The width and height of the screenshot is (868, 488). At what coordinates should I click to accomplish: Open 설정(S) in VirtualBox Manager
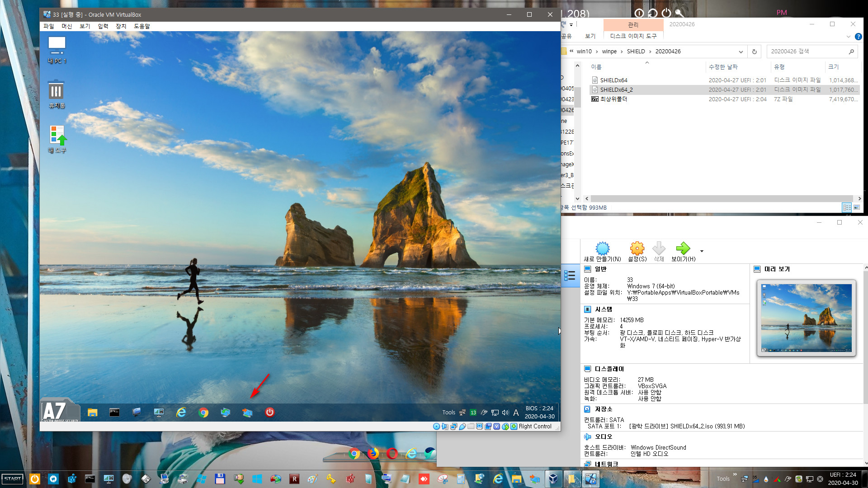pyautogui.click(x=637, y=252)
